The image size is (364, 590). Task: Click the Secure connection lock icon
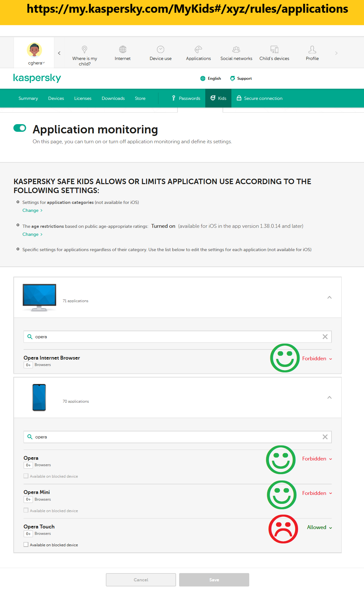point(239,98)
